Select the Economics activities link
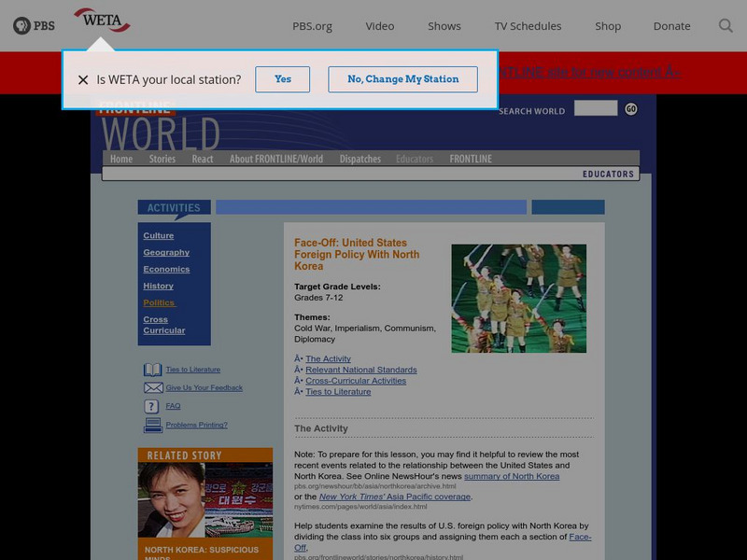The width and height of the screenshot is (747, 560). pyautogui.click(x=166, y=269)
